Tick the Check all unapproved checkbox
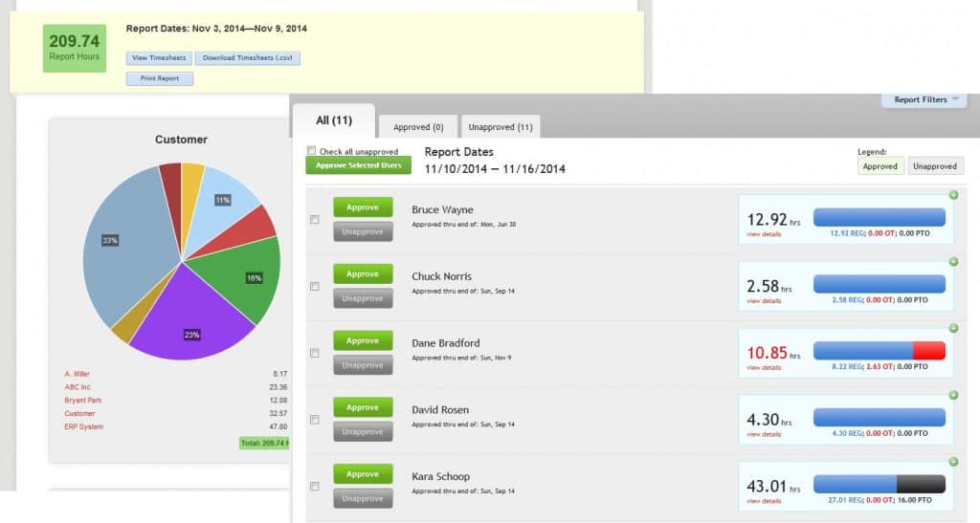Image resolution: width=980 pixels, height=523 pixels. coord(311,150)
